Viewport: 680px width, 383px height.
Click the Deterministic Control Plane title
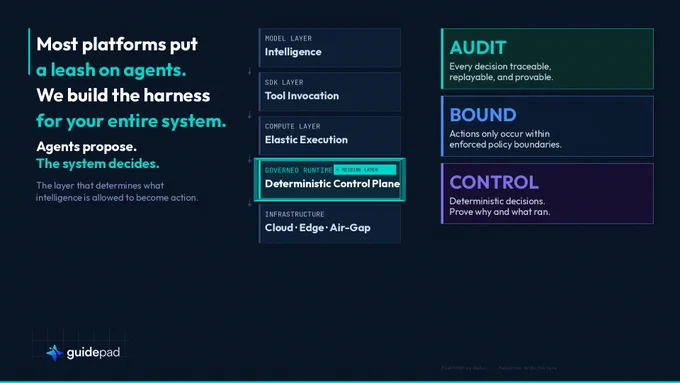[332, 183]
